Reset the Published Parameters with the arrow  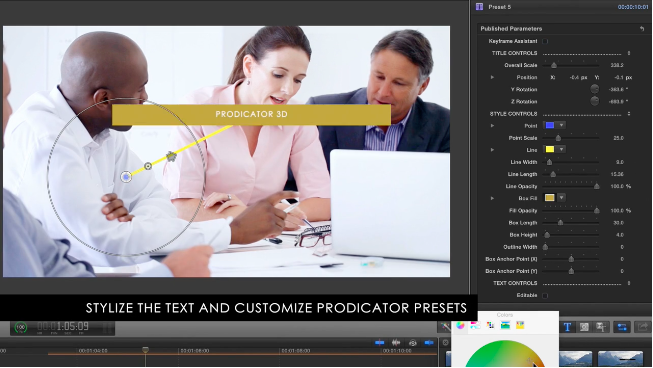point(642,28)
